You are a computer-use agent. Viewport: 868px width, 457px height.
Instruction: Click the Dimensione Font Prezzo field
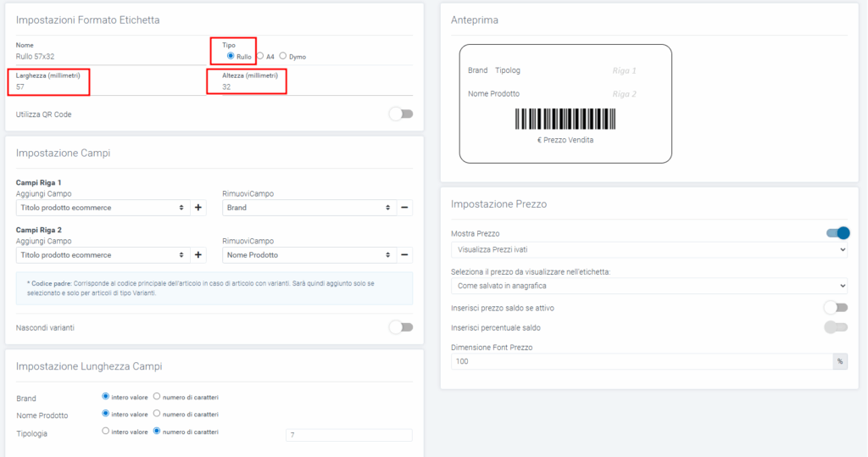642,361
